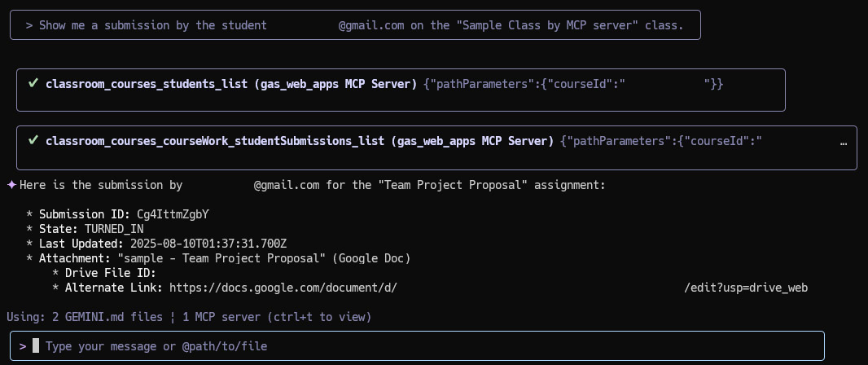The width and height of the screenshot is (868, 365).
Task: Expand the truncated ellipsis on studentSubmissions call
Action: pos(844,142)
